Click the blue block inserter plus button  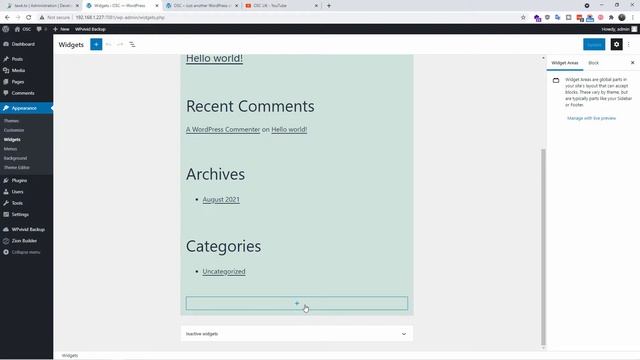pyautogui.click(x=96, y=44)
